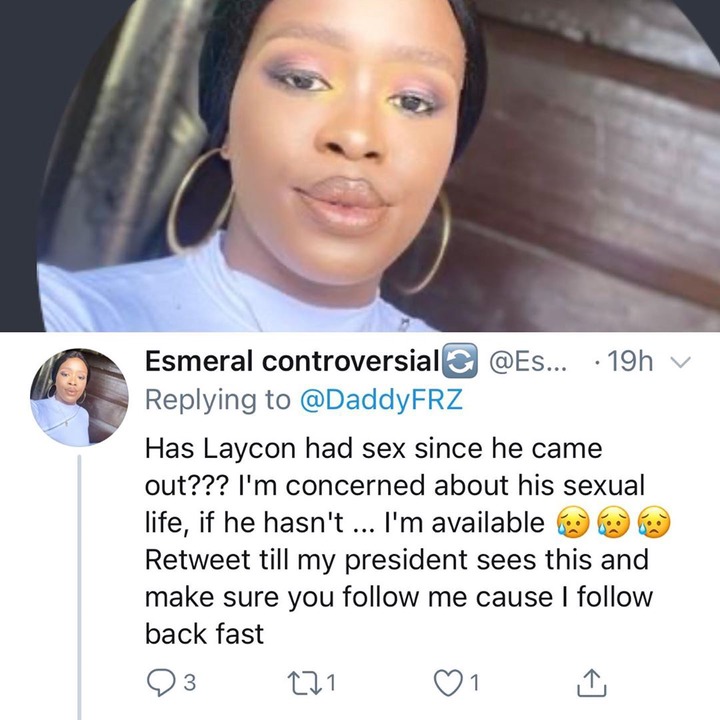Image resolution: width=720 pixels, height=720 pixels.
Task: Click the retweet arrows icon
Action: (x=304, y=683)
